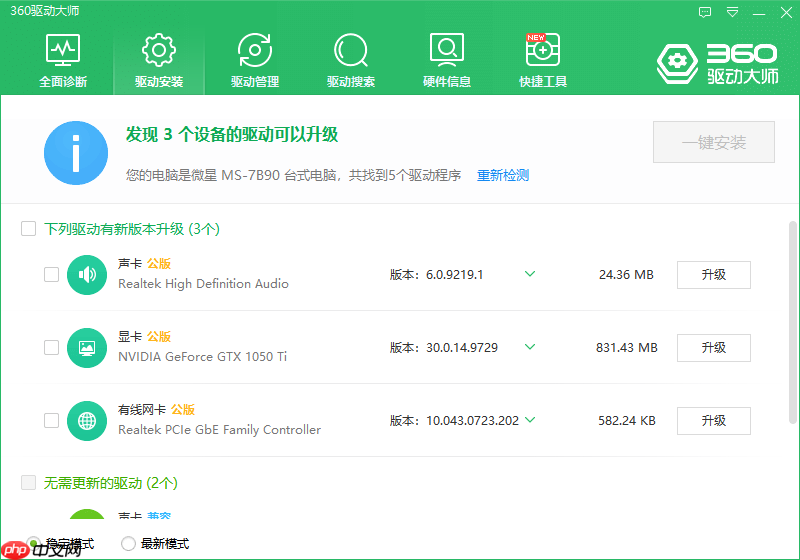Open the feedback chat bubble icon
The width and height of the screenshot is (800, 560).
(x=705, y=12)
